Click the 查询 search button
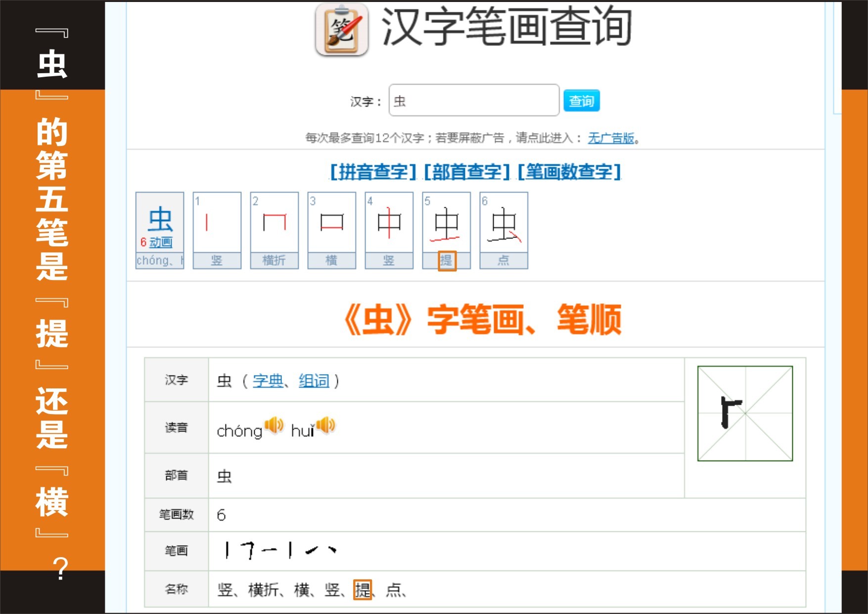Screen dimensions: 868x614 [581, 101]
